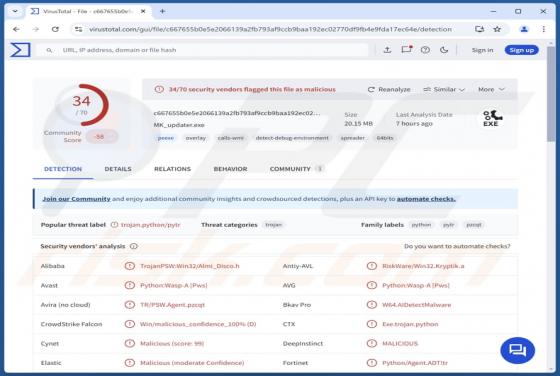Screen dimensions: 560x376
Task: Click the alert icon next to RiskWare/Win32.Kryptik.a
Action: pyautogui.click(x=372, y=266)
